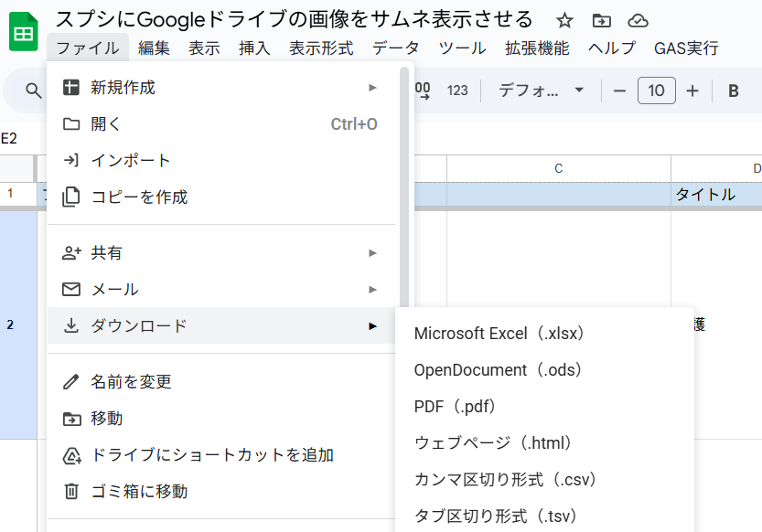Screen dimensions: 762x532
Task: Select 移動 menu entry
Action: click(221, 419)
